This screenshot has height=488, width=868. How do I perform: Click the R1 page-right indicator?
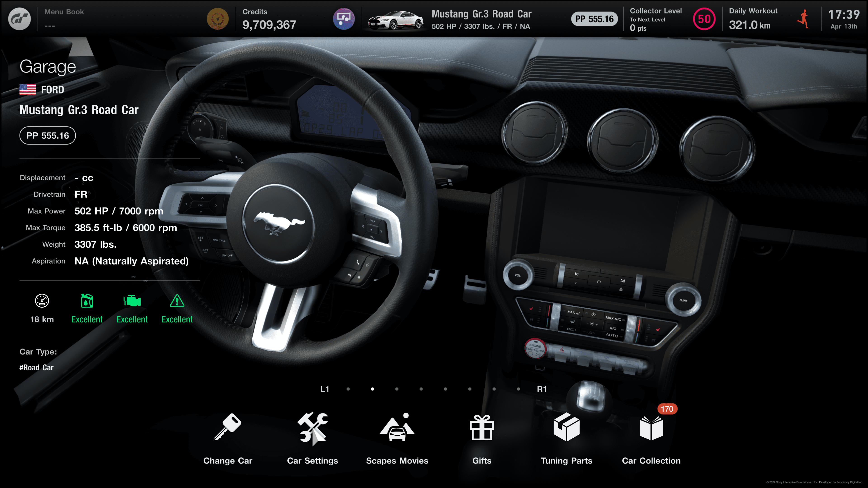click(x=542, y=389)
